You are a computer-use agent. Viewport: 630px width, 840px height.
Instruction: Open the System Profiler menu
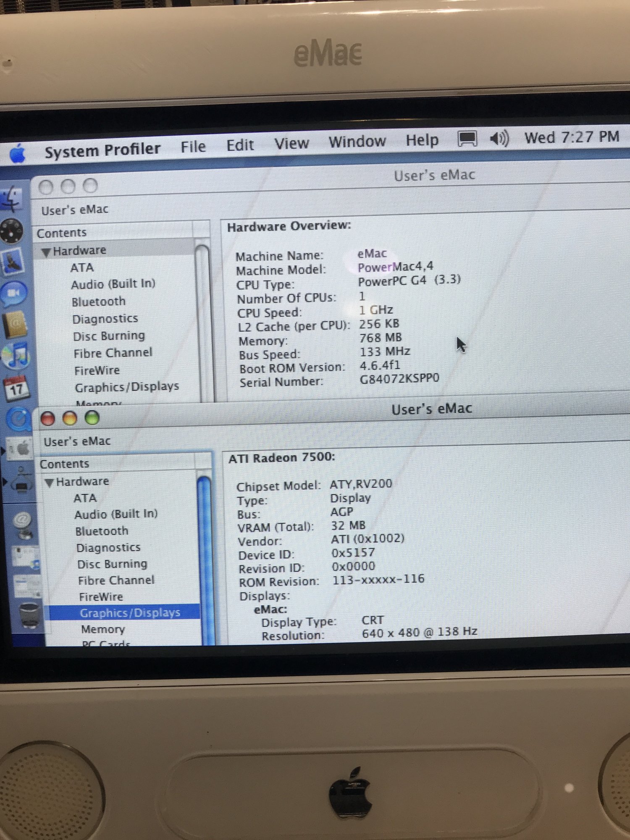coord(102,150)
